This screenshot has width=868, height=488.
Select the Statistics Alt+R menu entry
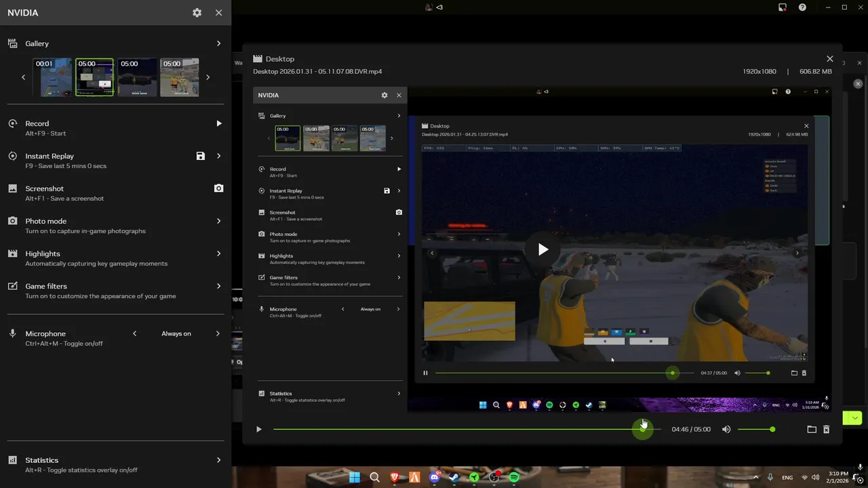pos(115,464)
